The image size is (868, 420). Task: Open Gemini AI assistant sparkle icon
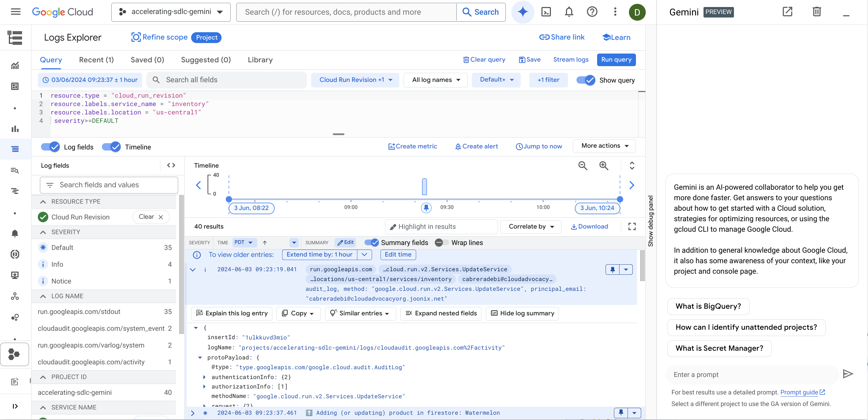pos(523,12)
